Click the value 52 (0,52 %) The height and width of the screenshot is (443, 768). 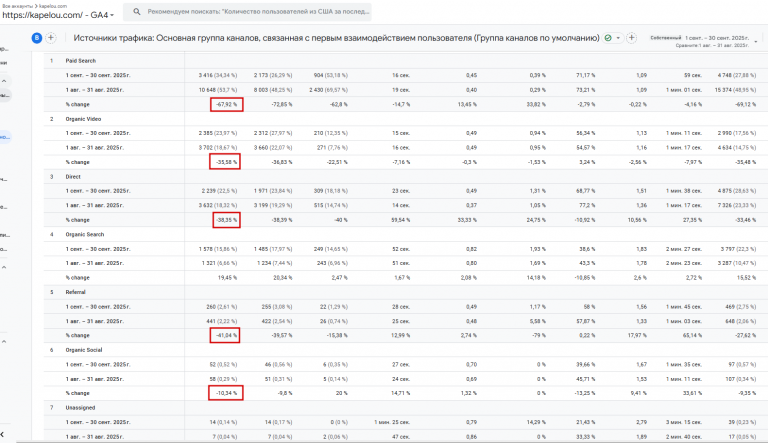click(223, 365)
